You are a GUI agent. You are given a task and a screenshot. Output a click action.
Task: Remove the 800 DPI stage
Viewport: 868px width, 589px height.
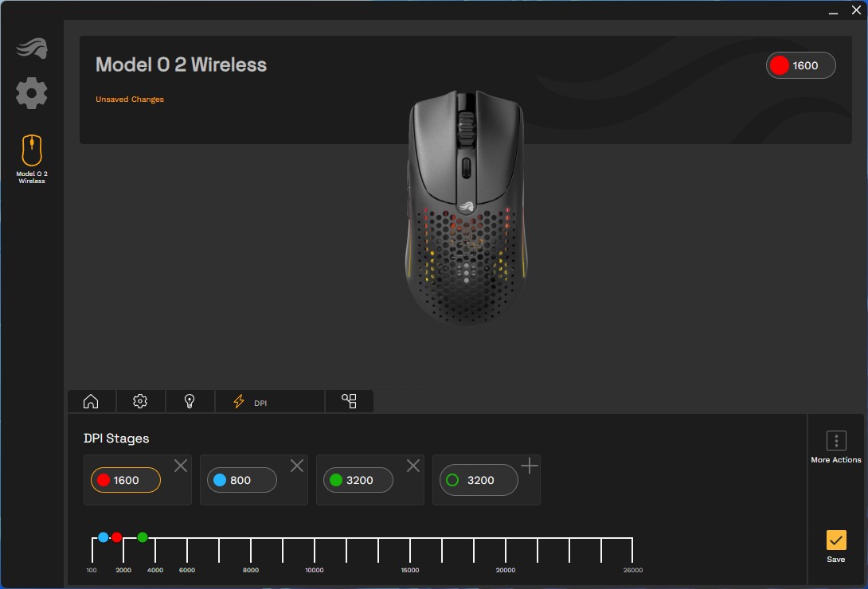(297, 466)
